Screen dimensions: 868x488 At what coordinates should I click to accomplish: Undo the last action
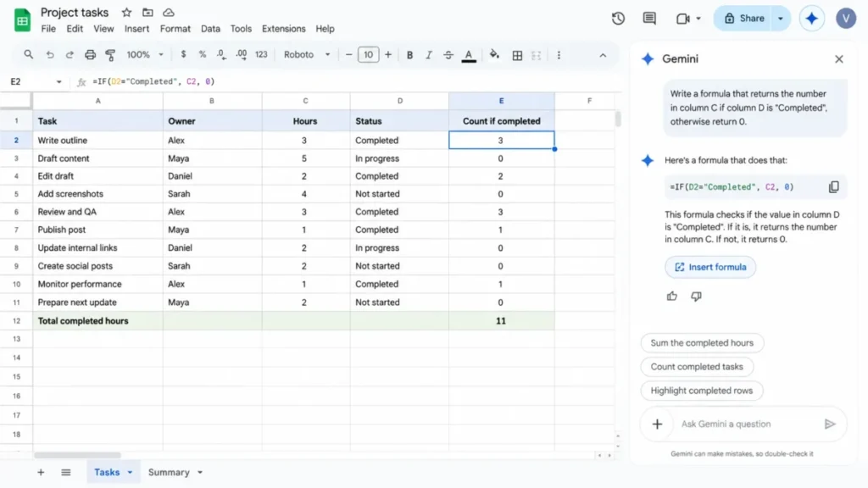click(50, 55)
